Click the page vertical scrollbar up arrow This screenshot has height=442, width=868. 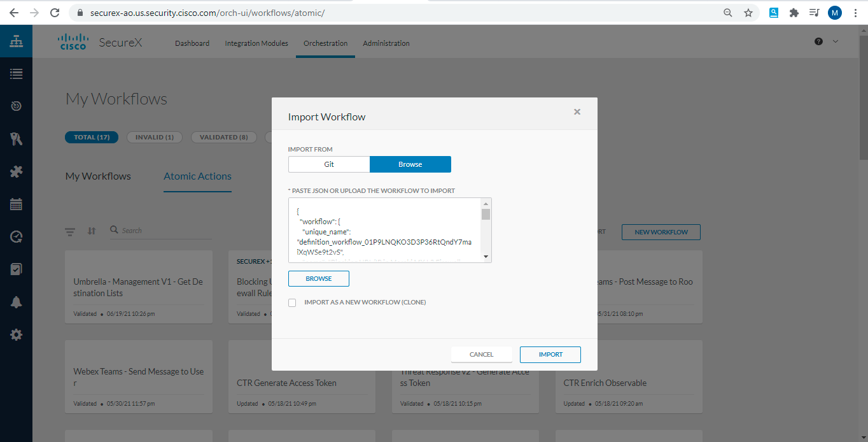[863, 29]
